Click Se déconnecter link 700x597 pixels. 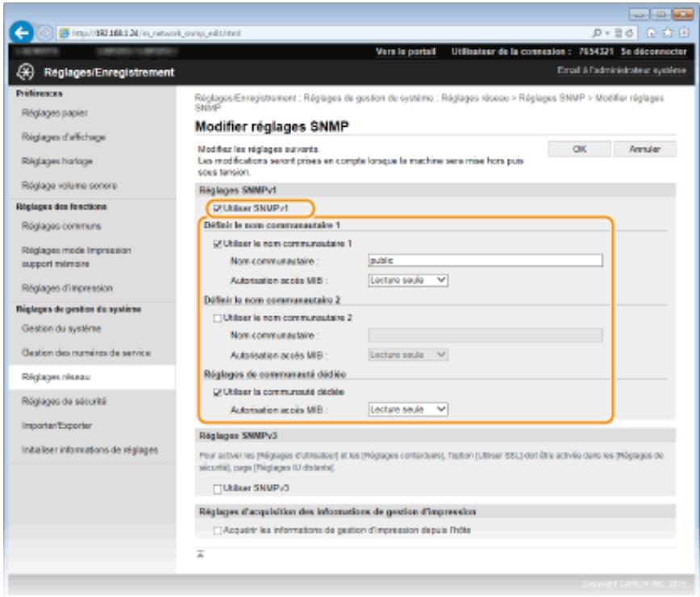653,52
